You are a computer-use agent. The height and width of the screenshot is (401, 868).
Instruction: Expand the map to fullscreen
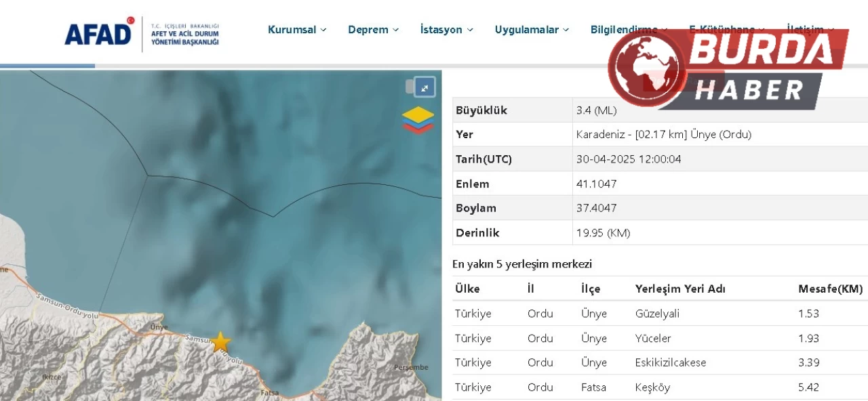425,87
